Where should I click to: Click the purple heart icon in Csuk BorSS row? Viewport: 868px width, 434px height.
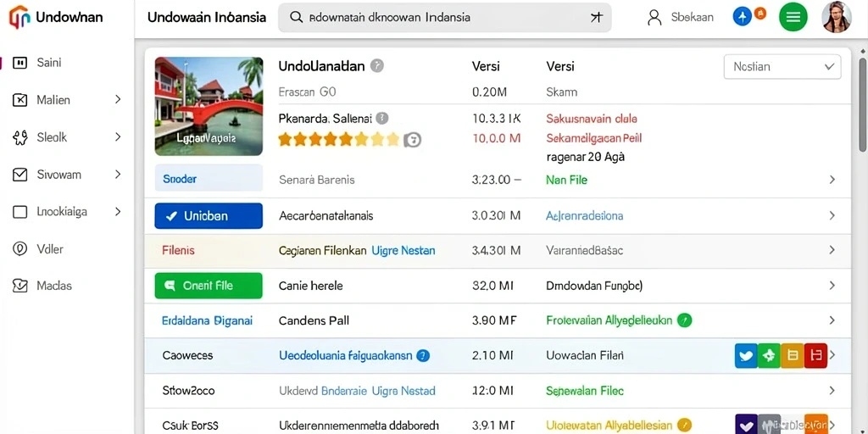(746, 424)
